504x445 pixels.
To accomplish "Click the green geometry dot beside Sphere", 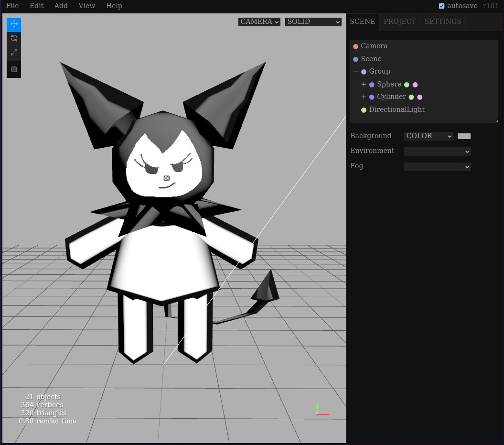I will (x=407, y=85).
